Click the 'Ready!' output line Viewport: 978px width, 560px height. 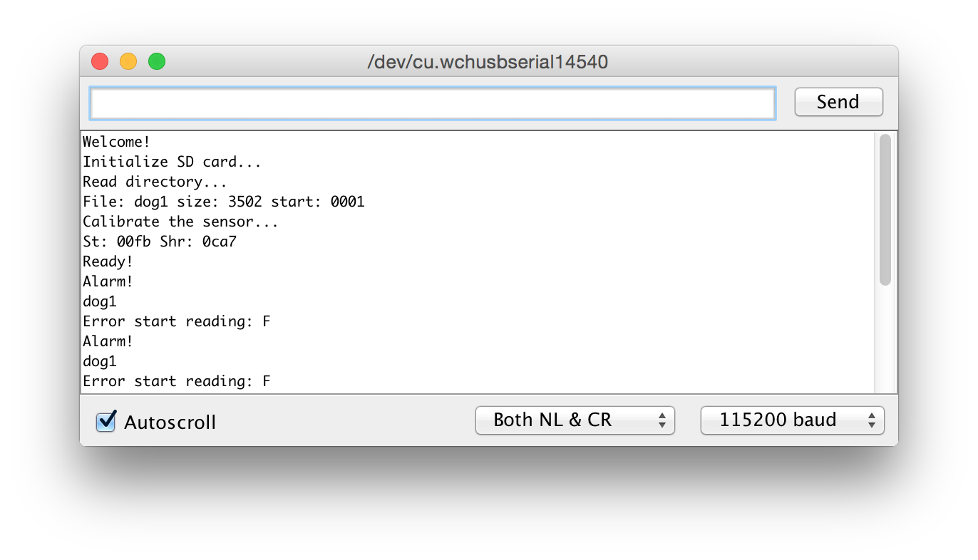pyautogui.click(x=108, y=261)
